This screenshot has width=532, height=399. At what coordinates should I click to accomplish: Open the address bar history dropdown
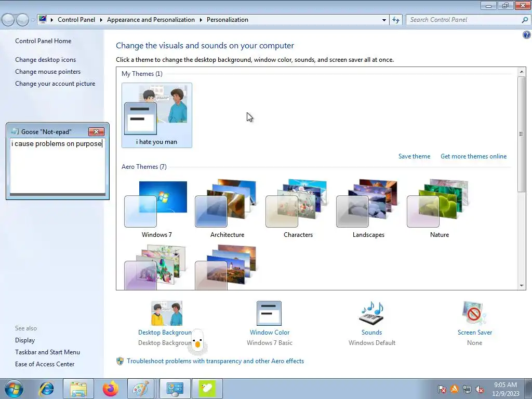point(384,20)
